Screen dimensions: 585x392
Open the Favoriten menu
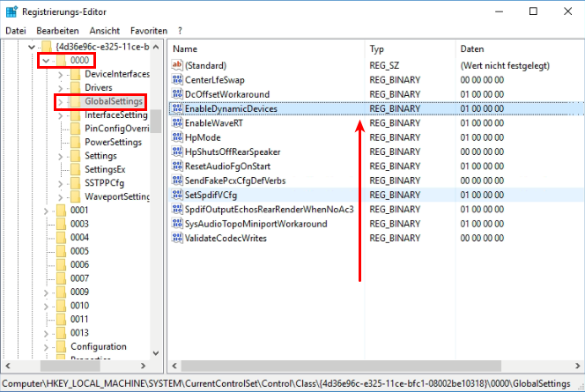149,31
